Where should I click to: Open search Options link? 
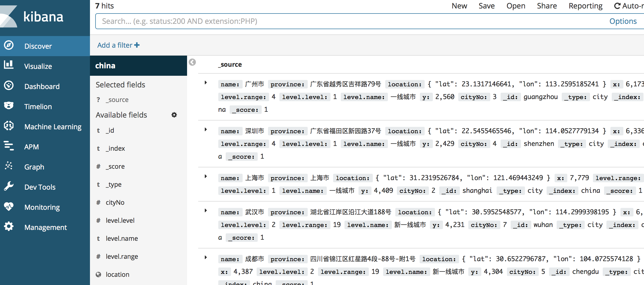[x=623, y=21]
